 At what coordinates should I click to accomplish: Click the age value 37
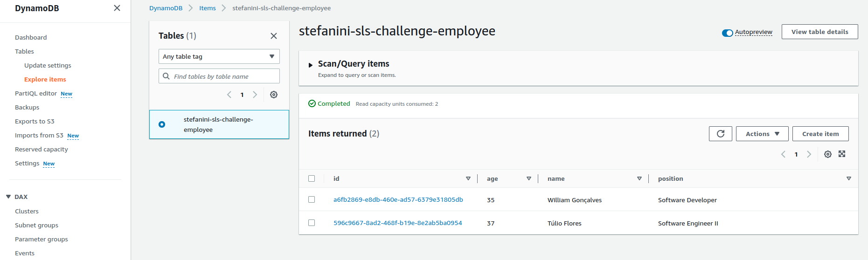[491, 223]
